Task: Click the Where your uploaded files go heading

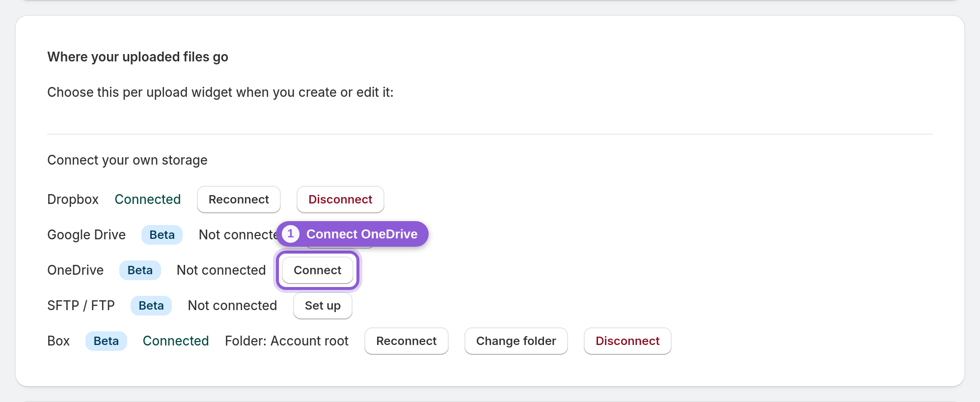Action: 138,57
